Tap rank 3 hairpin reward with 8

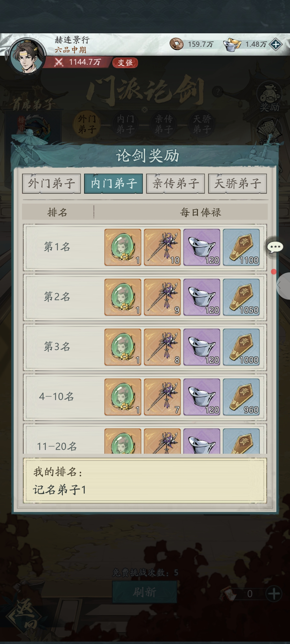[162, 347]
